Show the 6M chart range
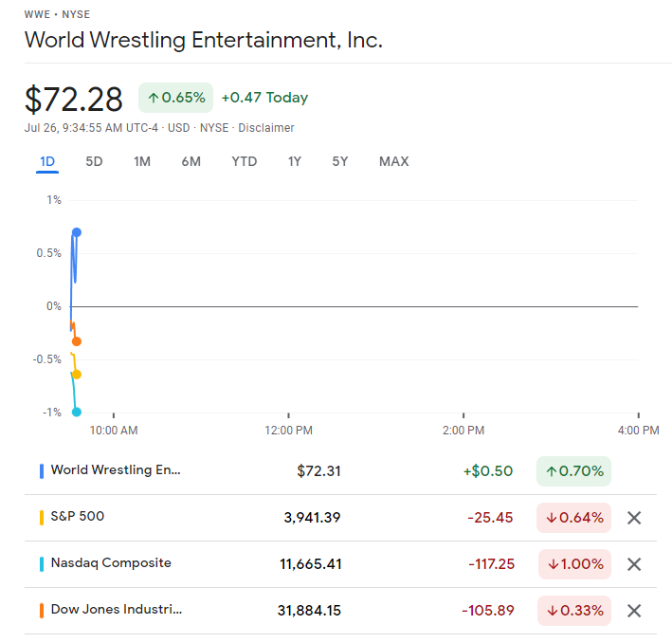 191,162
